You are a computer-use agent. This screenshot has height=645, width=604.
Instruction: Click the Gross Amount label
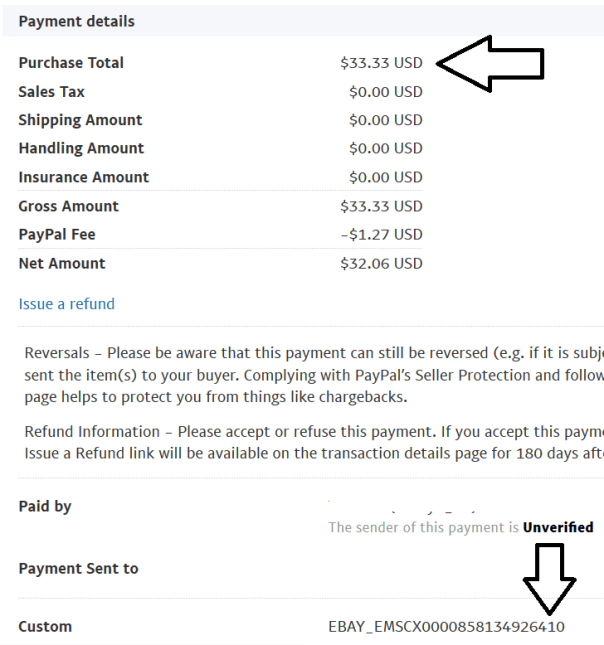click(68, 206)
